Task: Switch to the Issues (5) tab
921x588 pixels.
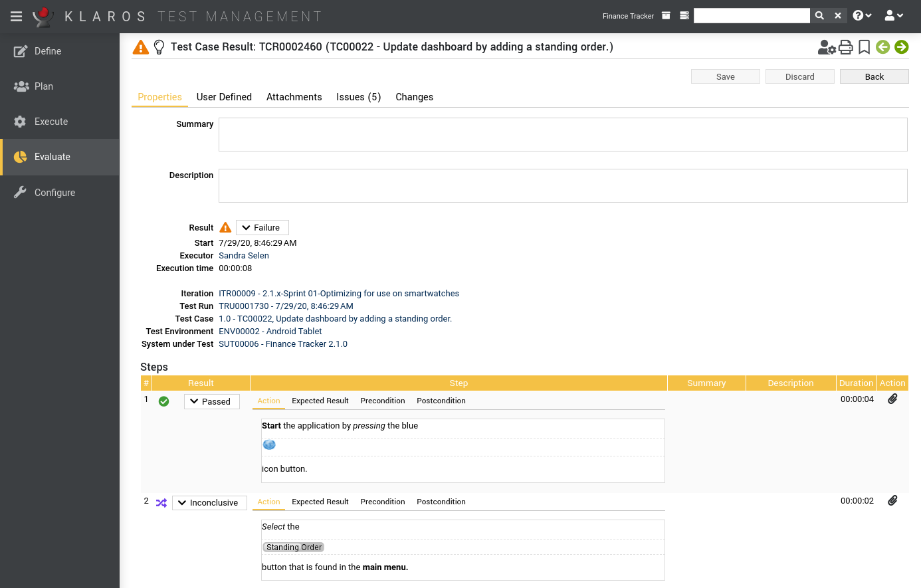Action: coord(358,97)
